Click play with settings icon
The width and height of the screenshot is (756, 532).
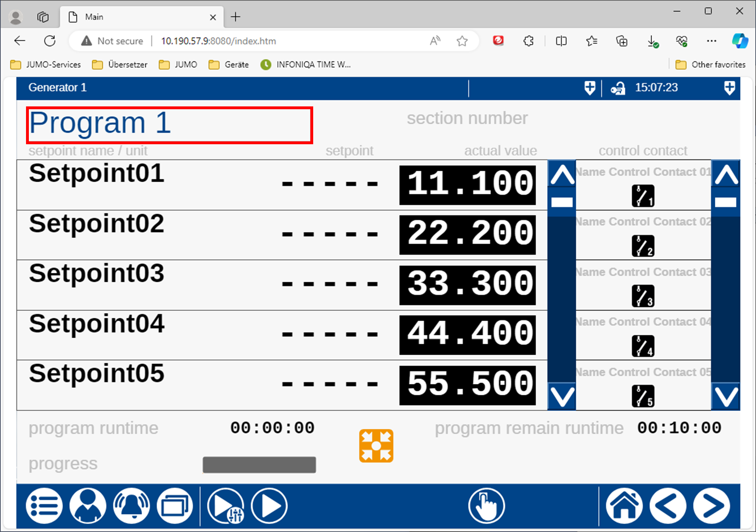[226, 506]
